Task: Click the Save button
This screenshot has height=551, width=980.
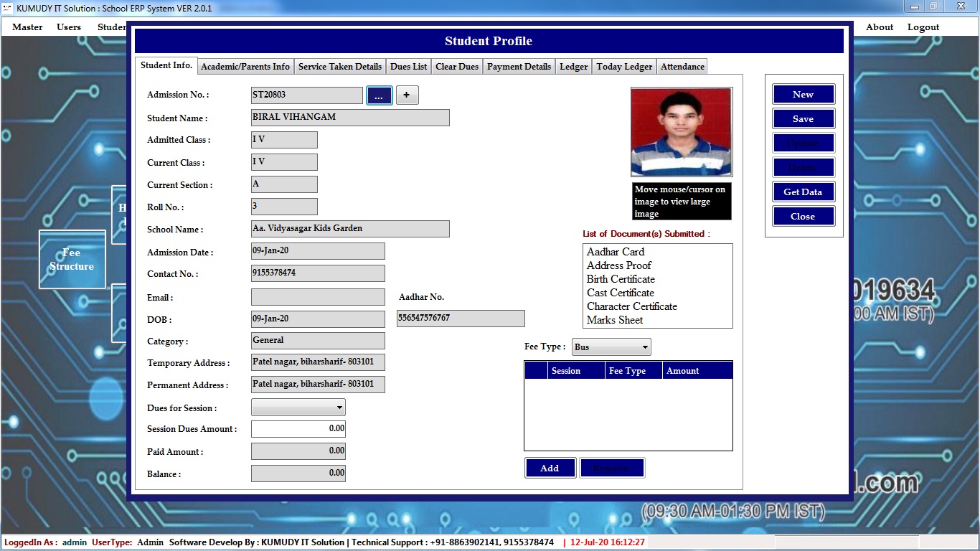Action: click(x=803, y=119)
